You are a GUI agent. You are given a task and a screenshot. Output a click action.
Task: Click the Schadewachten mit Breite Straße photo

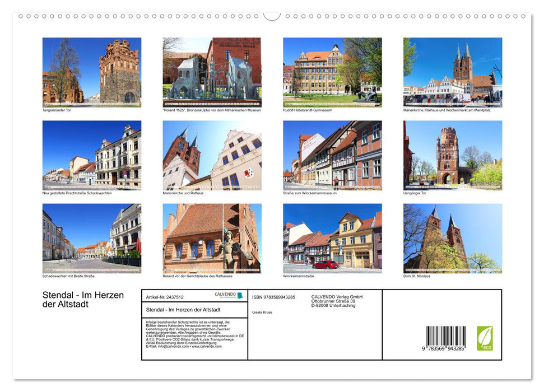pos(91,239)
